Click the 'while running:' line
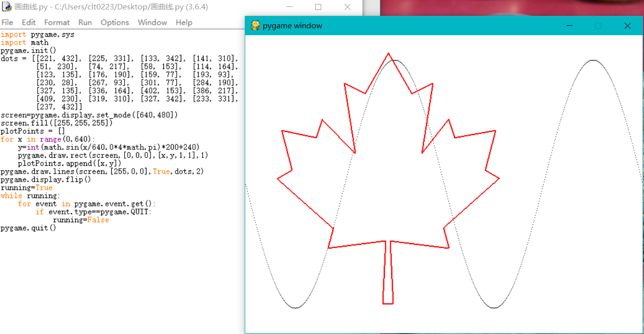 tap(31, 196)
